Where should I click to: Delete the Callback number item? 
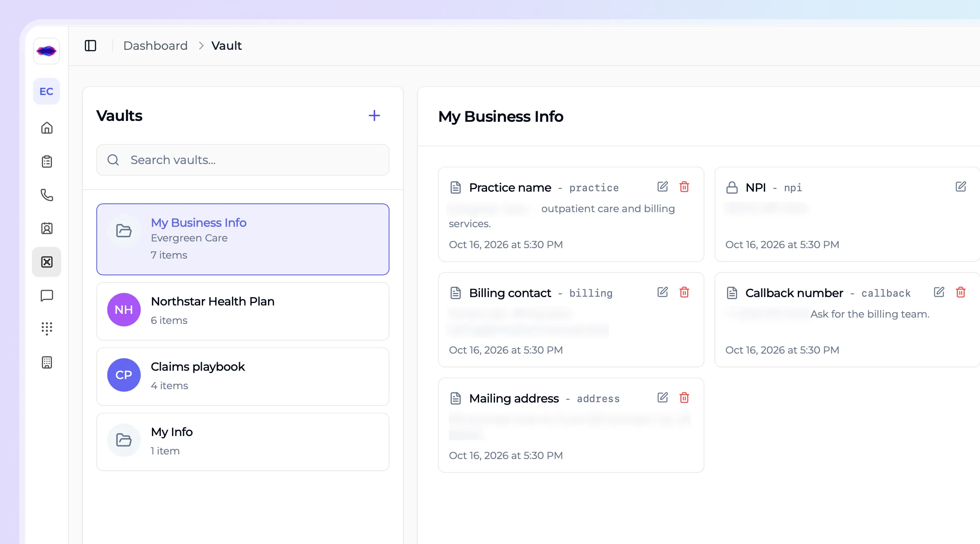click(961, 292)
